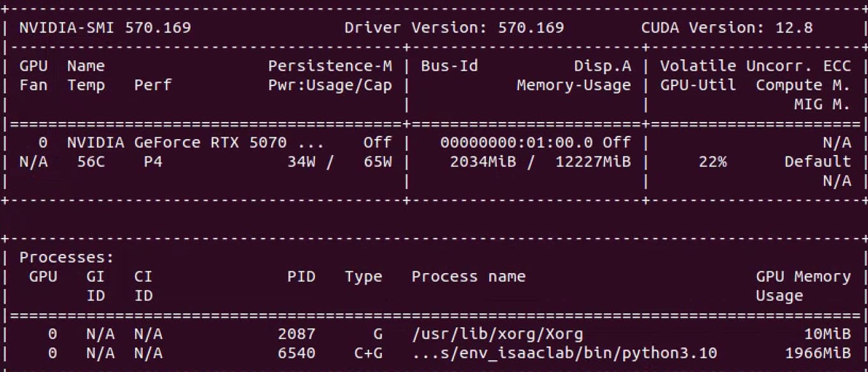Screen dimensions: 868x372
Task: Click the 'Process name' column header
Action: (469, 276)
